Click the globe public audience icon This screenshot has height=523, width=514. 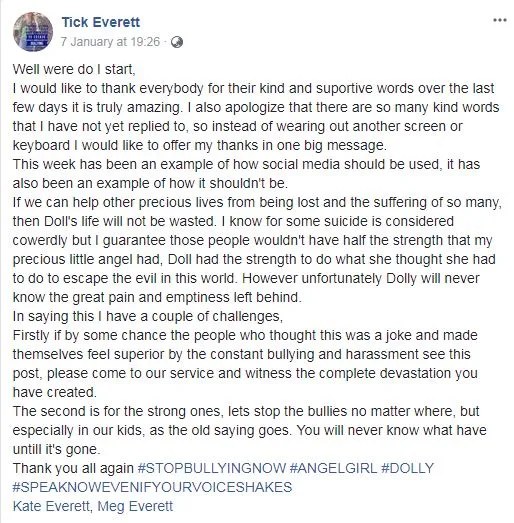coord(176,42)
